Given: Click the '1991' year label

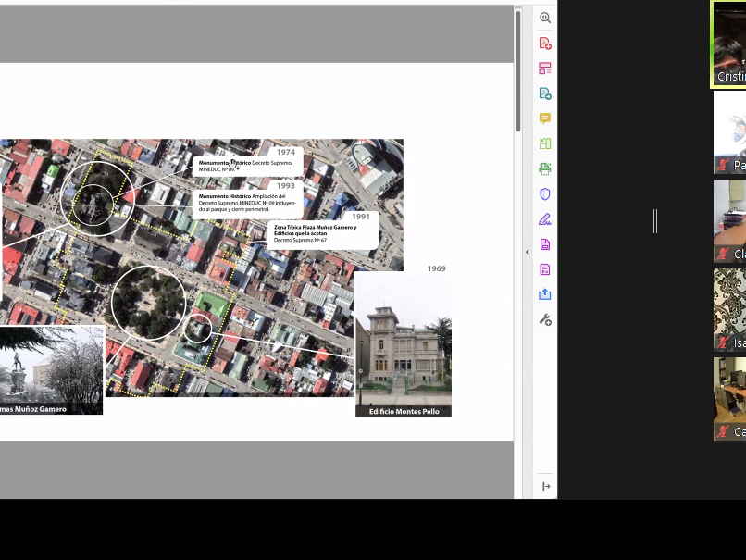Looking at the screenshot, I should tap(361, 217).
